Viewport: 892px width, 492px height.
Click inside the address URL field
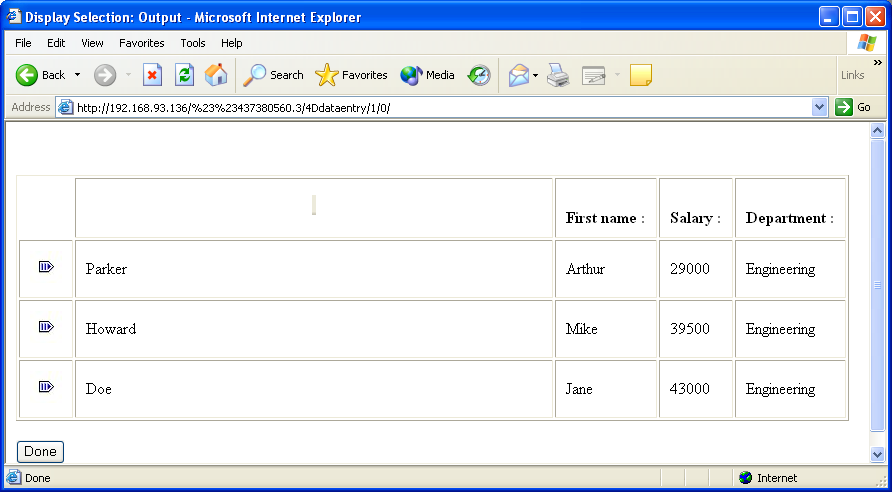440,107
